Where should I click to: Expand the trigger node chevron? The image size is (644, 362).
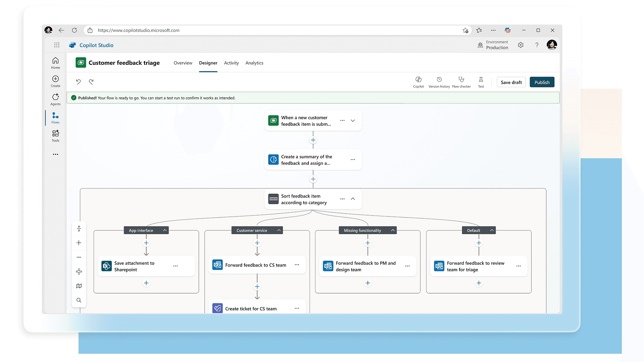coord(353,121)
